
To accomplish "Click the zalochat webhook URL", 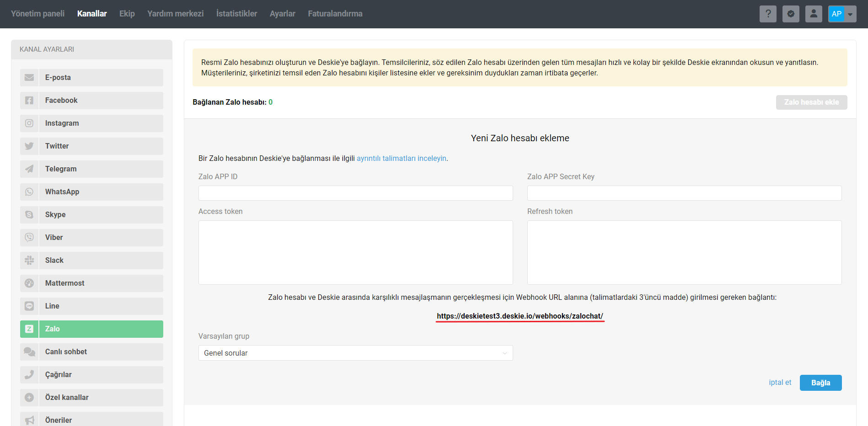I will point(520,316).
